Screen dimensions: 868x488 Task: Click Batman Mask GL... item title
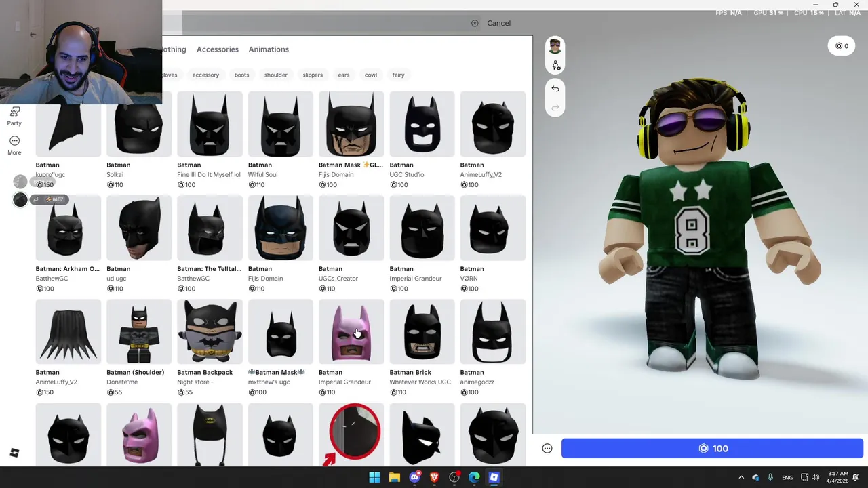tap(351, 165)
